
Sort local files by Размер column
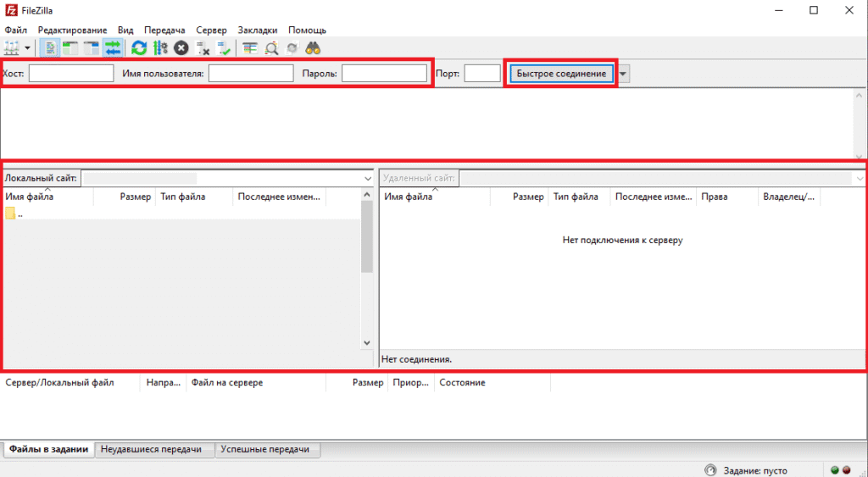(x=124, y=197)
